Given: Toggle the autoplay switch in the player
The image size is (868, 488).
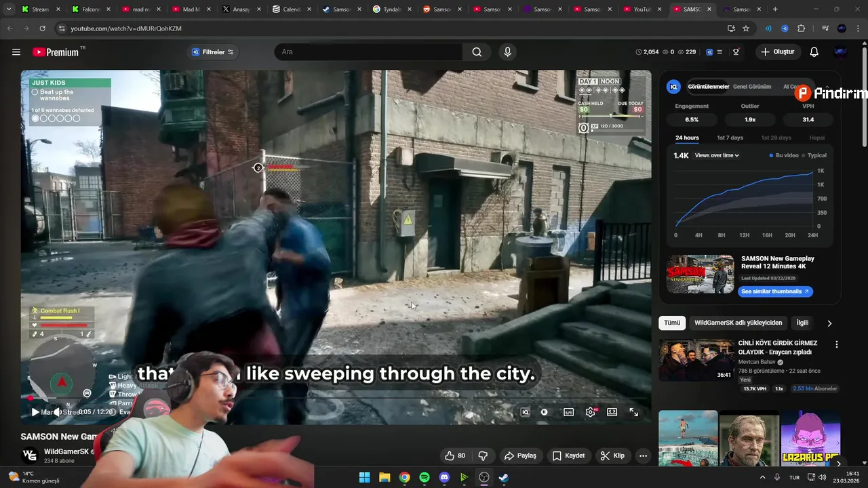Looking at the screenshot, I should coord(544,412).
